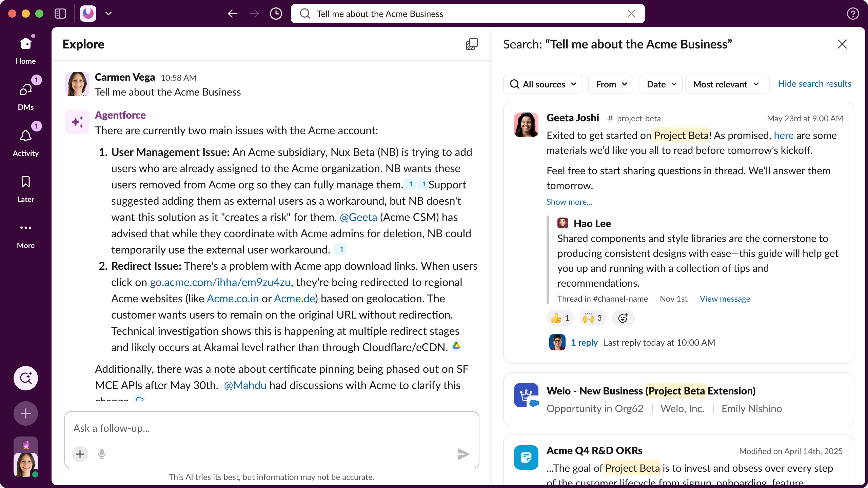Go back with the left arrow
This screenshot has width=868, height=488.
coord(232,14)
